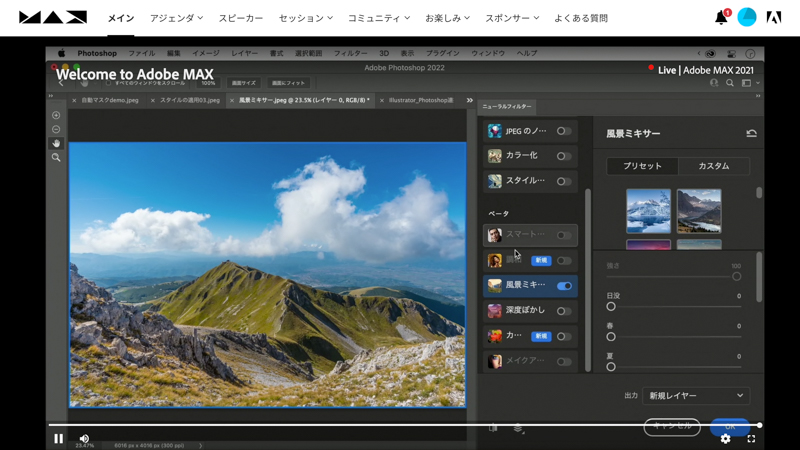Viewport: 800px width, 450px height.
Task: Adjust the 春 slider handle
Action: [x=611, y=337]
